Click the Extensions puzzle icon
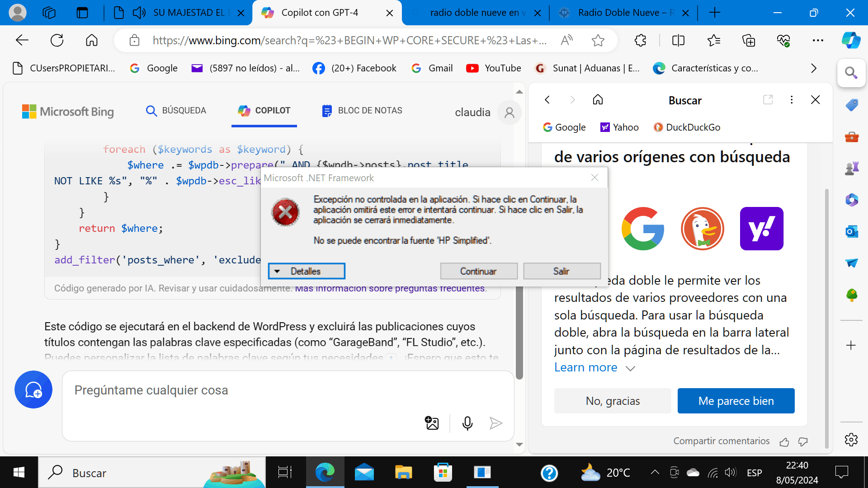 (640, 41)
